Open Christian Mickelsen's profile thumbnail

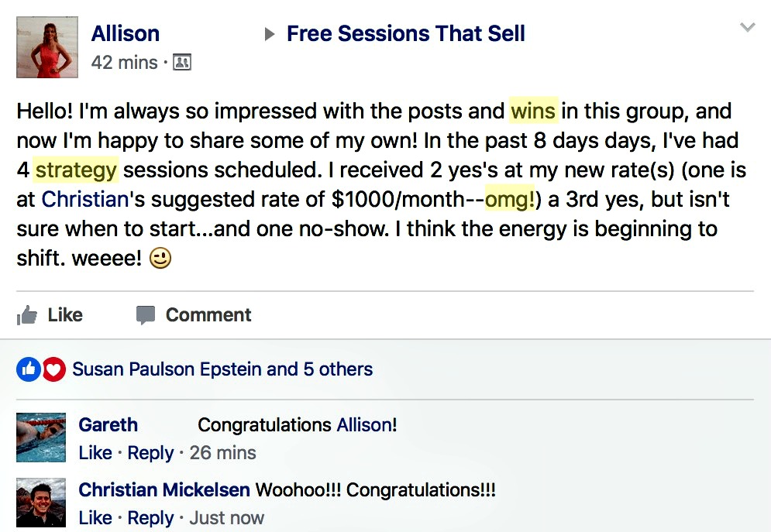(x=41, y=503)
